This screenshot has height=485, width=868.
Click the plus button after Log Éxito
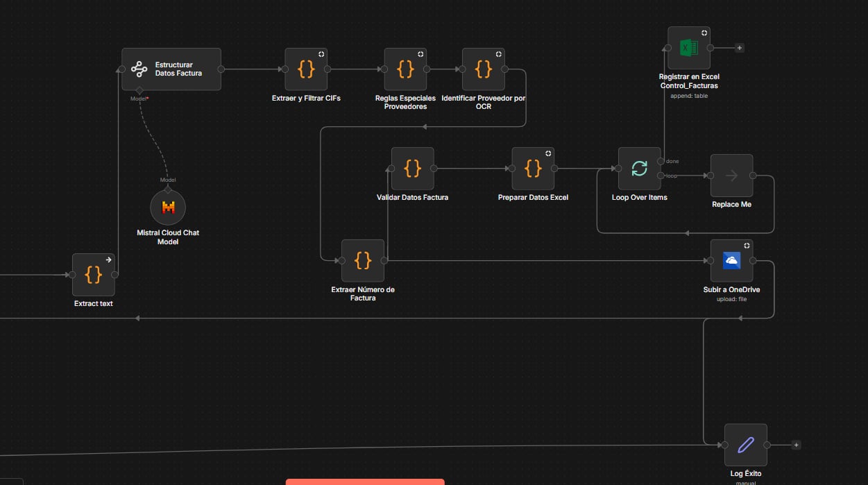point(796,445)
